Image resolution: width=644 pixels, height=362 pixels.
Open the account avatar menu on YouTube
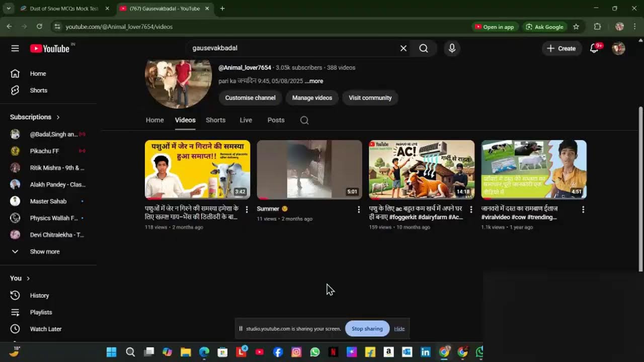[618, 48]
